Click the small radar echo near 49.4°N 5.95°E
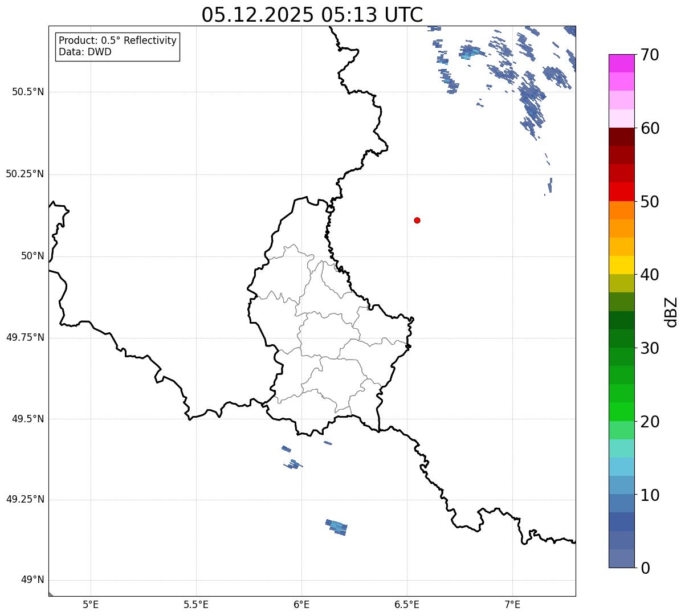The width and height of the screenshot is (685, 616). coord(287,449)
